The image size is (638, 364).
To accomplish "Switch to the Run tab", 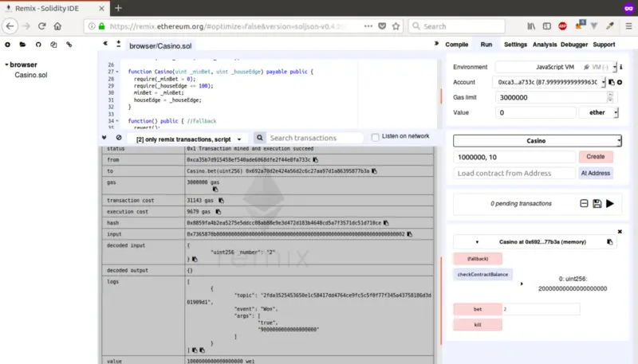I will click(x=486, y=45).
